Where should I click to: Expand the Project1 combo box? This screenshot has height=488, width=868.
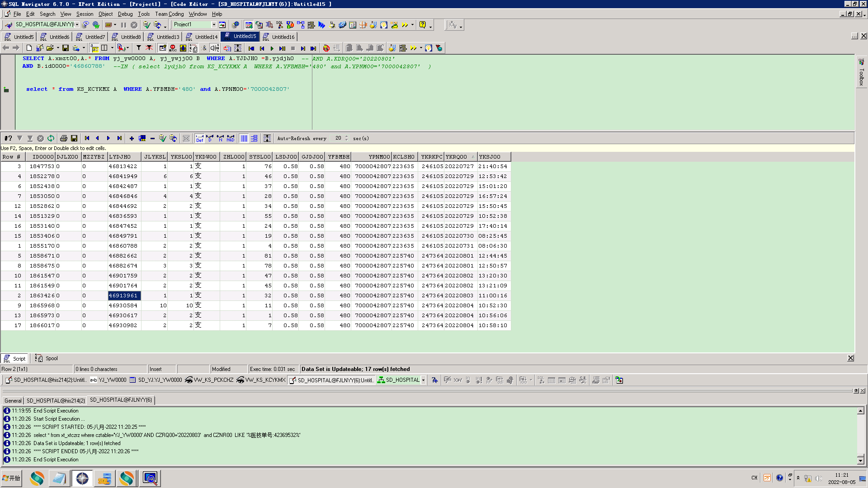tap(214, 25)
